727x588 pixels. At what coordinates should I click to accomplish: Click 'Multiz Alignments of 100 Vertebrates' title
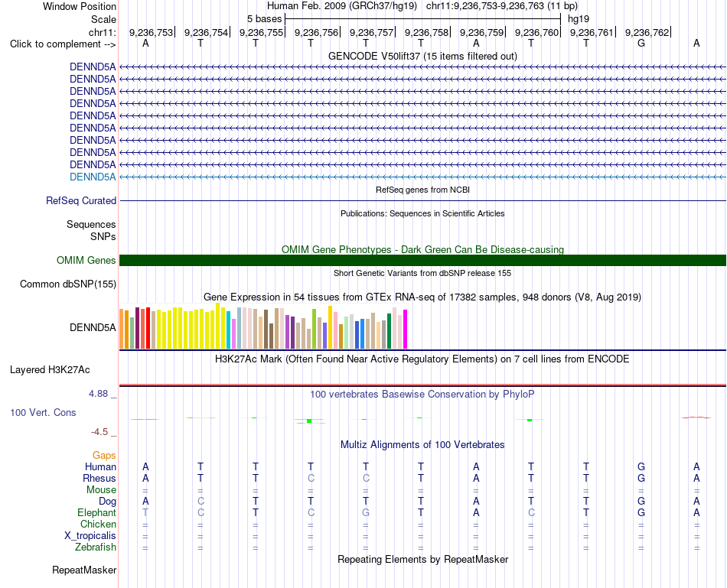click(422, 445)
